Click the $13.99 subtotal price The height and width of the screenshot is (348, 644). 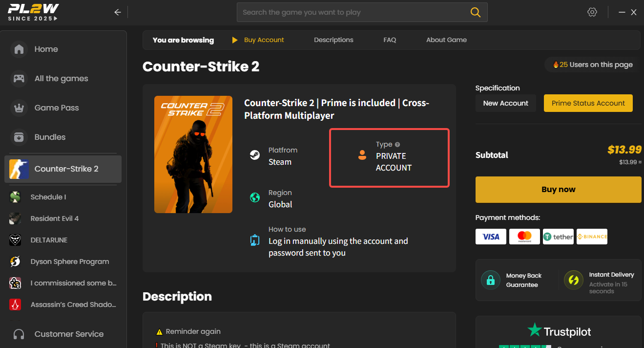click(624, 150)
